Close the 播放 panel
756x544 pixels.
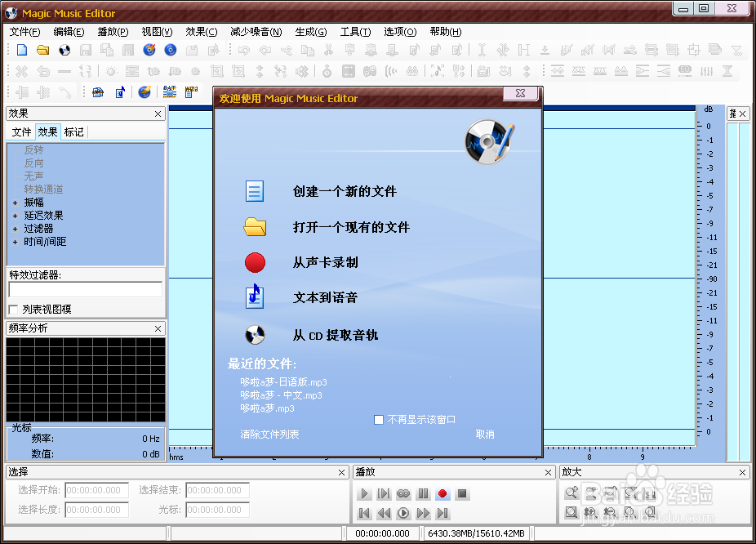(548, 473)
